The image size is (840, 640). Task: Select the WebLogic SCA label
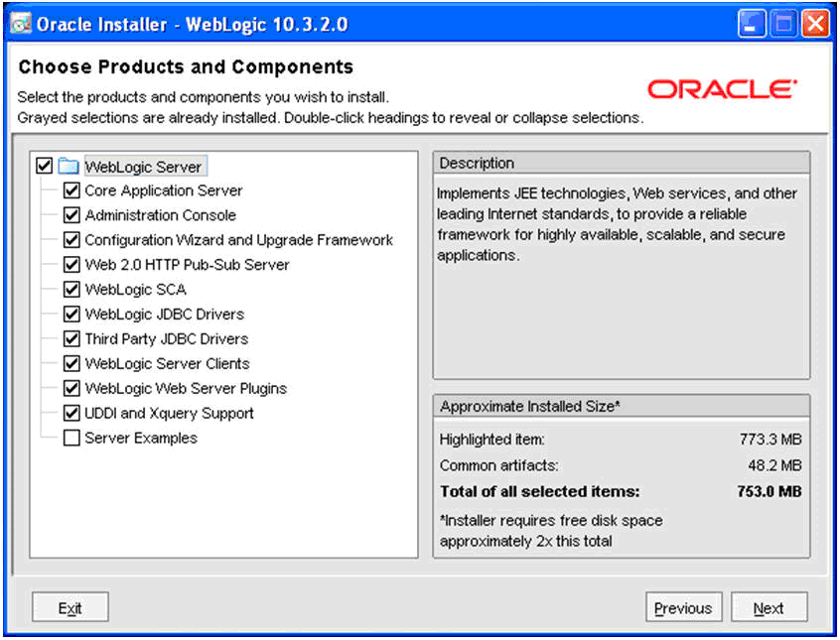pyautogui.click(x=136, y=289)
